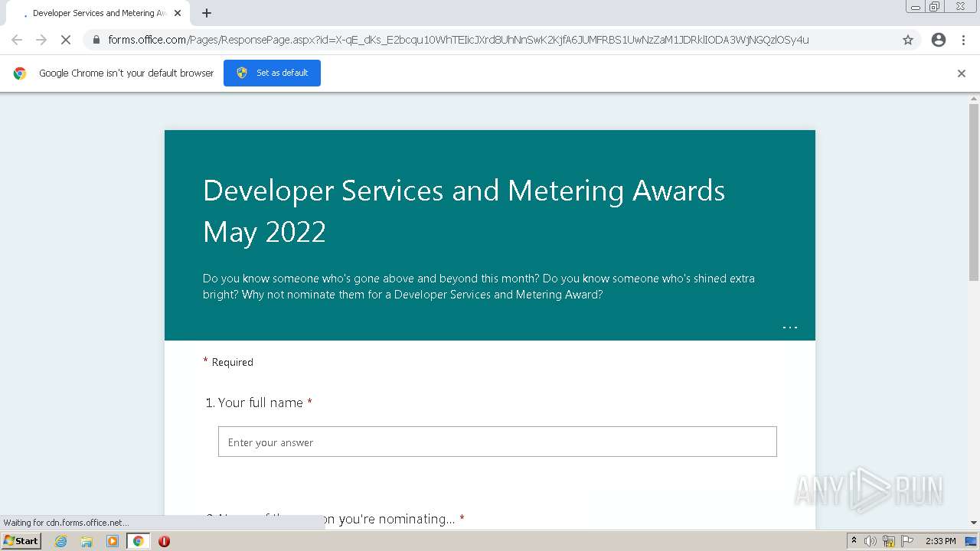This screenshot has height=551, width=980.
Task: Click the browser forward arrow
Action: point(41,40)
